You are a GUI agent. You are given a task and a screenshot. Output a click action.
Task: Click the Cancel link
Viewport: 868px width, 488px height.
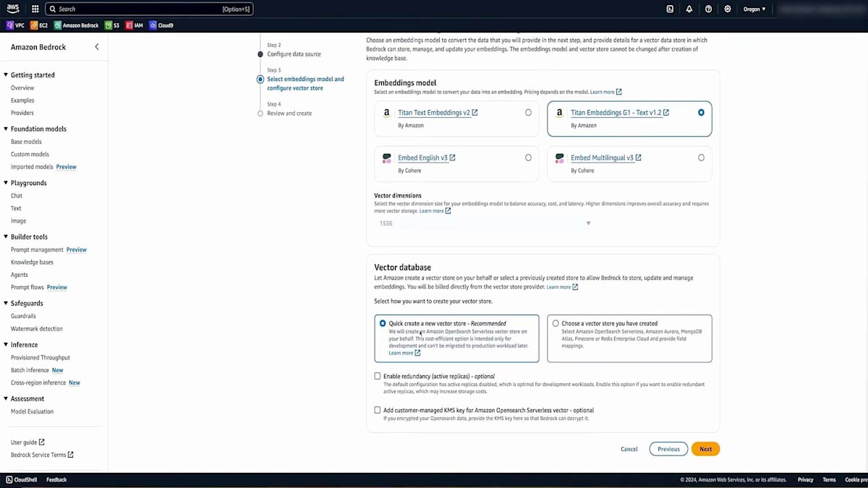coord(629,449)
